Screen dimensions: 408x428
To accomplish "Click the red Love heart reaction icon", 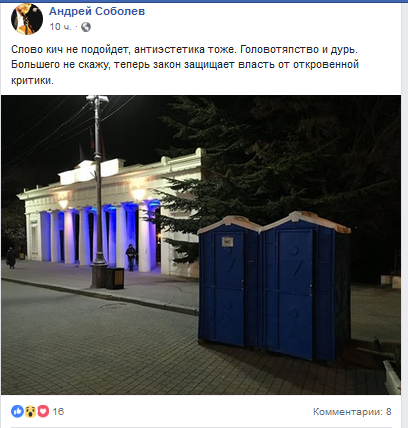I will tap(43, 411).
